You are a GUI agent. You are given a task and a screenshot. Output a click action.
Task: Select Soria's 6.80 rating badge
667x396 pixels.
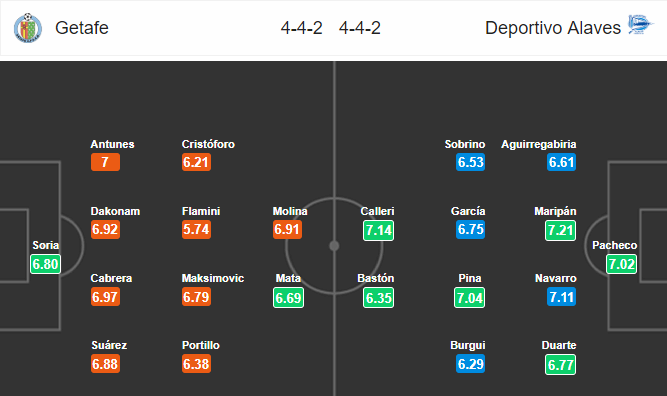point(46,264)
